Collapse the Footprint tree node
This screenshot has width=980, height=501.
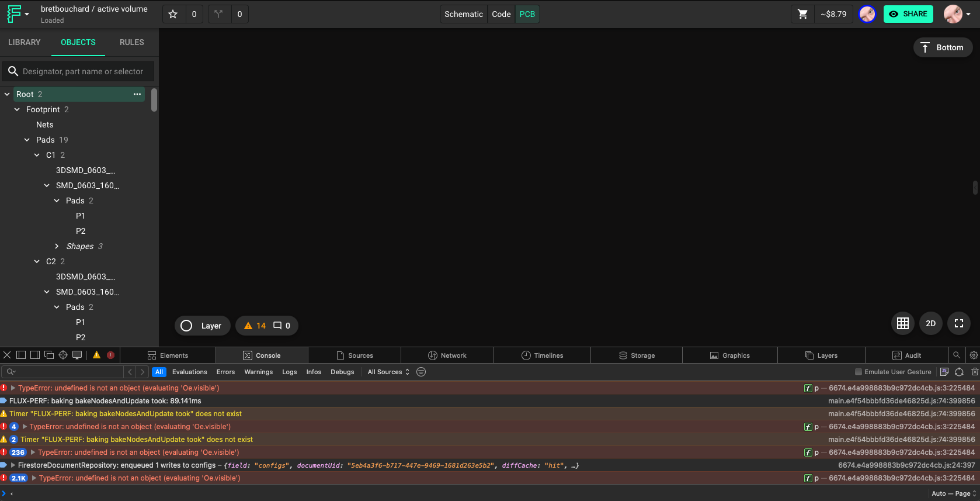17,109
